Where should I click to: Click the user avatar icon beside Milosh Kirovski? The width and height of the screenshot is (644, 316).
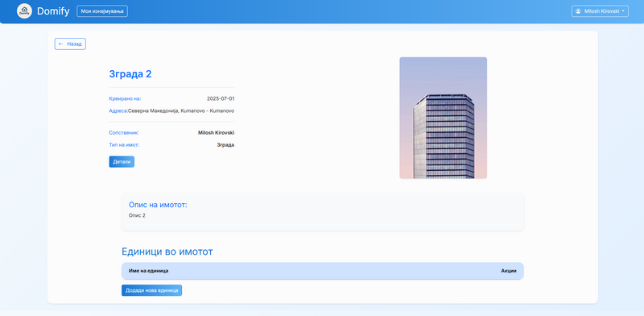(x=578, y=11)
